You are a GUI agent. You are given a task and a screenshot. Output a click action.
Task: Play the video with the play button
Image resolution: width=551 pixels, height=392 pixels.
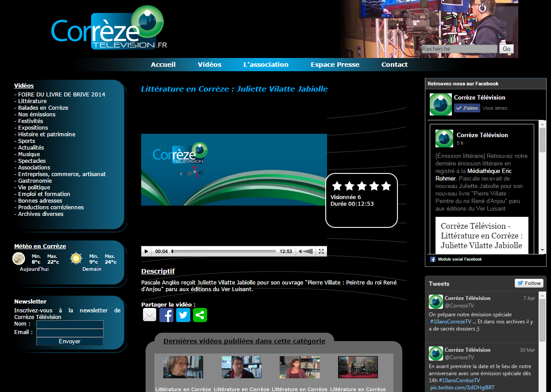(146, 251)
